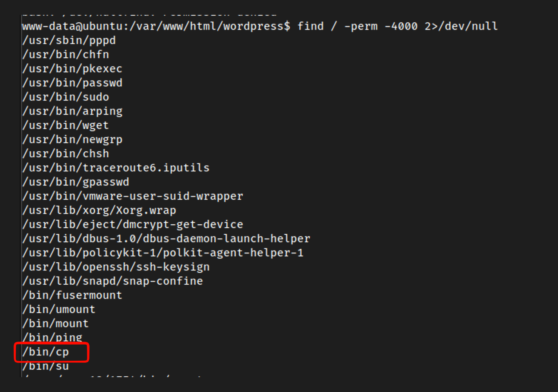Screen dimensions: 558x392
Task: Select the /usr/sbin/pppd output line
Action: (x=69, y=40)
